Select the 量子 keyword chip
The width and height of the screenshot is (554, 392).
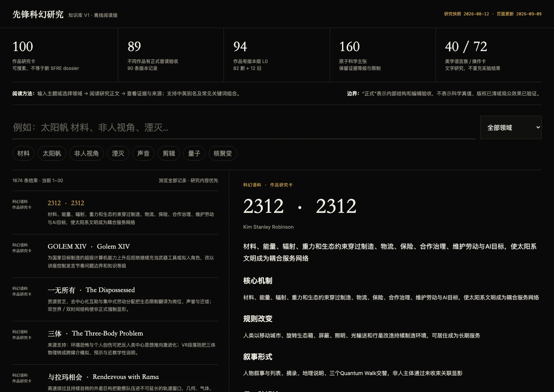click(194, 153)
